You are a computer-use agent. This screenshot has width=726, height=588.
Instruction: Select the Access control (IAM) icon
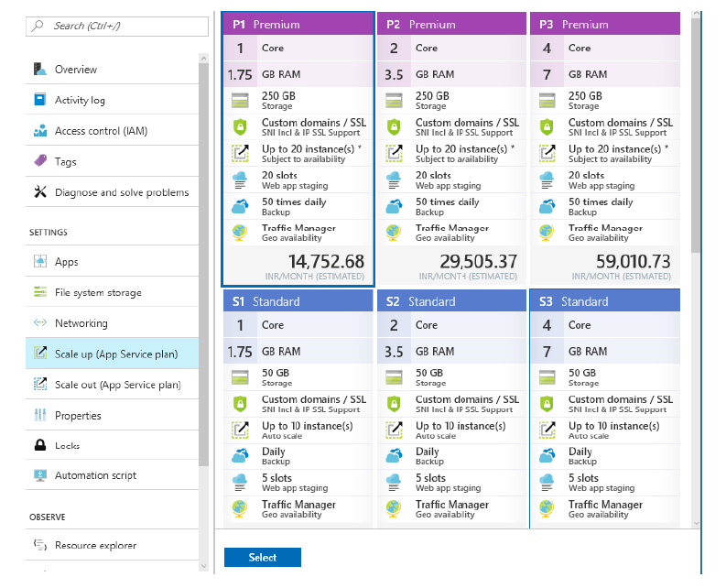[x=39, y=131]
